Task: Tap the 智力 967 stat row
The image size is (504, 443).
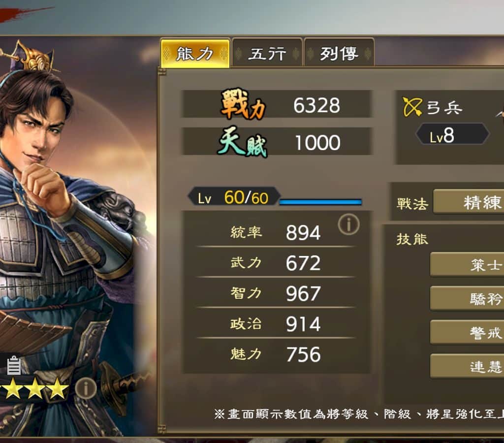Action: pyautogui.click(x=276, y=293)
